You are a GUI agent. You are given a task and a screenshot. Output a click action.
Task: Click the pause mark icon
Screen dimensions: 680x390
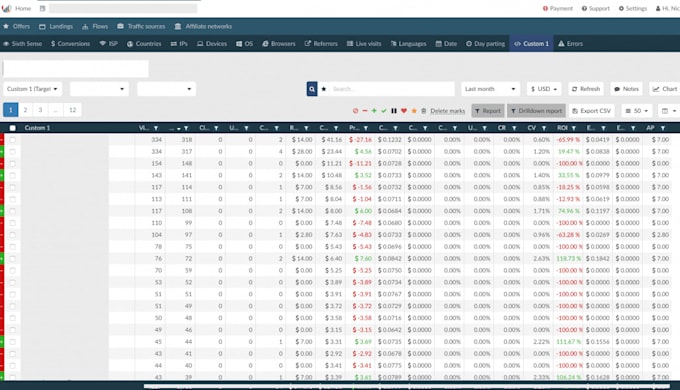click(x=394, y=111)
